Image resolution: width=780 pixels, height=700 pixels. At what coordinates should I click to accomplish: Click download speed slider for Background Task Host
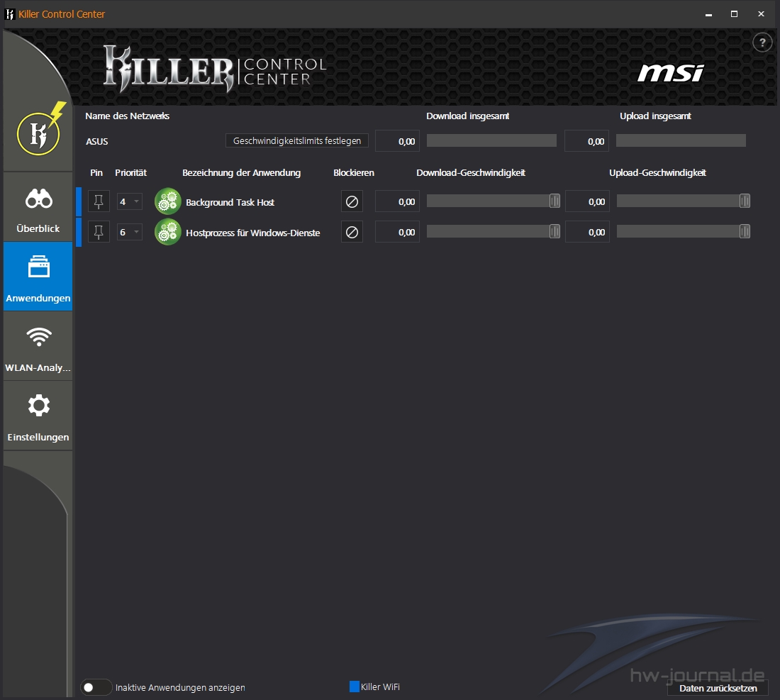click(x=494, y=201)
